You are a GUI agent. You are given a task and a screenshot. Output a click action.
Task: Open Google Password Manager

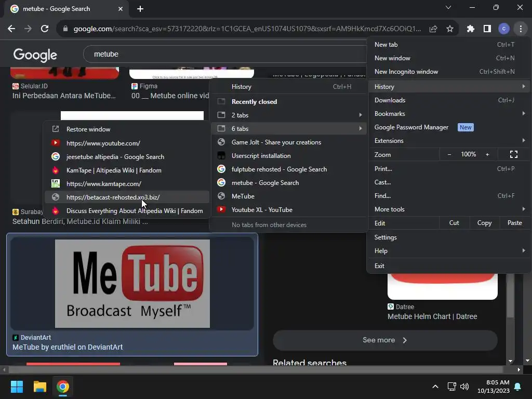click(x=449, y=127)
